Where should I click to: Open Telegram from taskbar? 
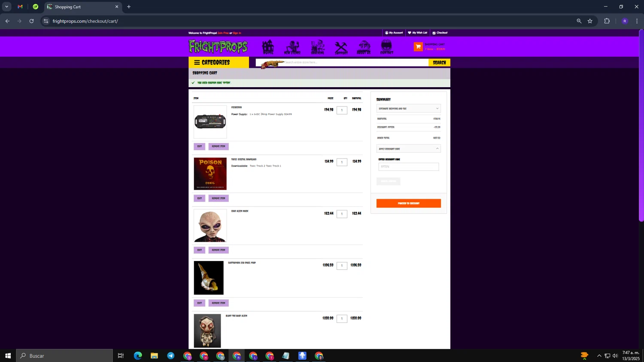pos(171,356)
